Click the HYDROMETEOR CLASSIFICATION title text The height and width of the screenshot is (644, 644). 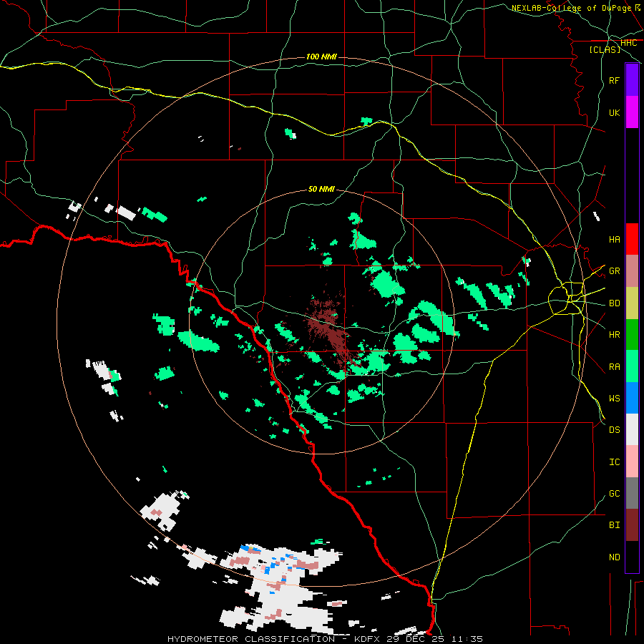coord(251,639)
